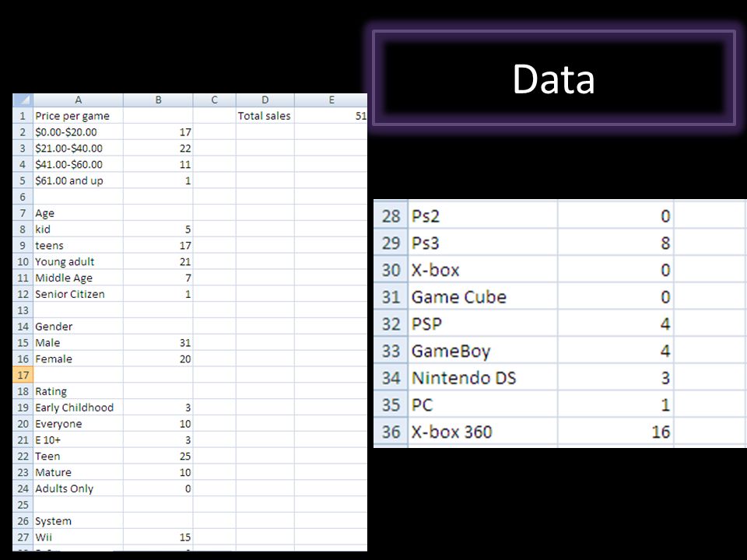Image resolution: width=747 pixels, height=560 pixels.
Task: Click the 'Wii' cell in row 27
Action: point(78,537)
